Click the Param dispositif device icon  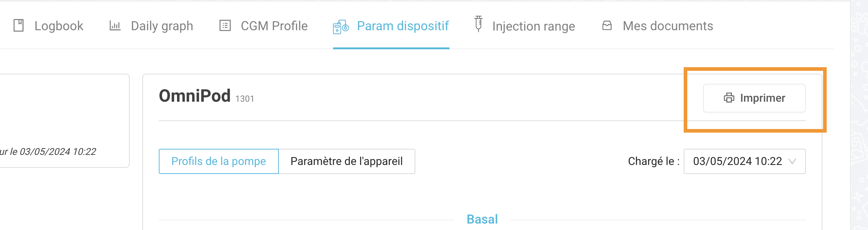(x=341, y=27)
